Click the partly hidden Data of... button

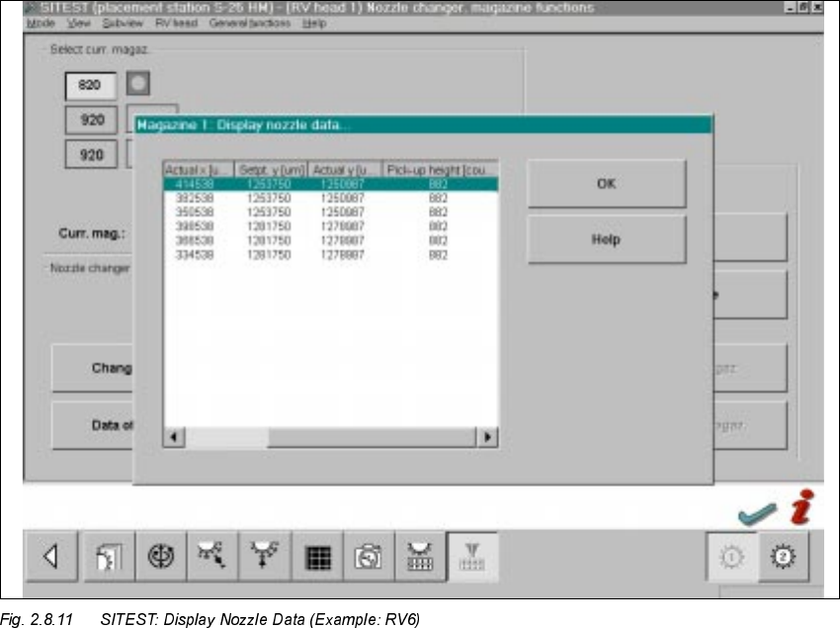tap(92, 425)
